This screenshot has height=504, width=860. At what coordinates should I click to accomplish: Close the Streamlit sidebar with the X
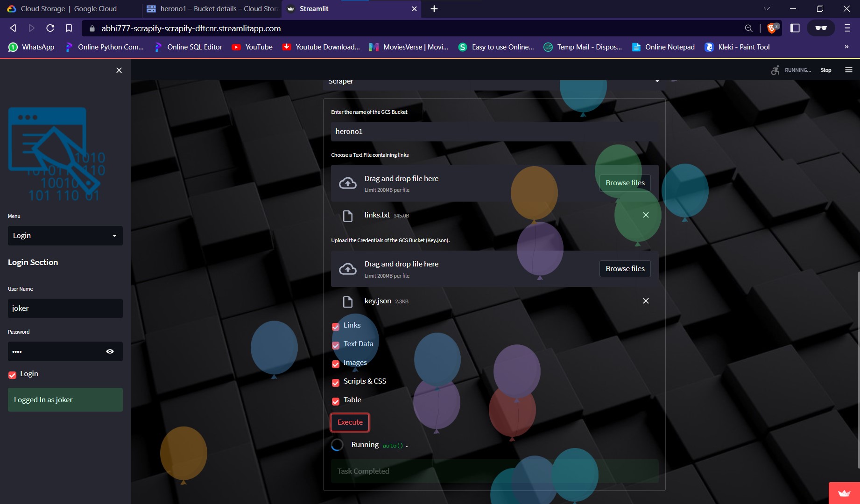click(x=119, y=70)
